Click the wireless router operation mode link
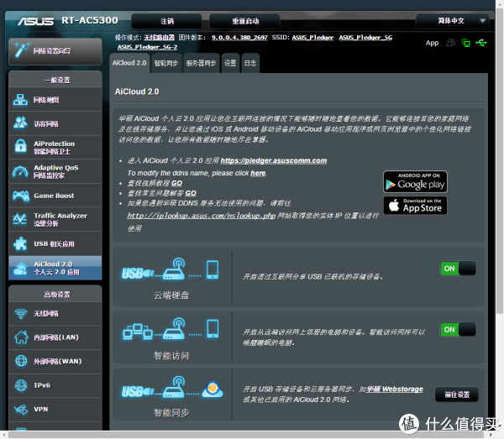504x439 pixels. (x=159, y=38)
